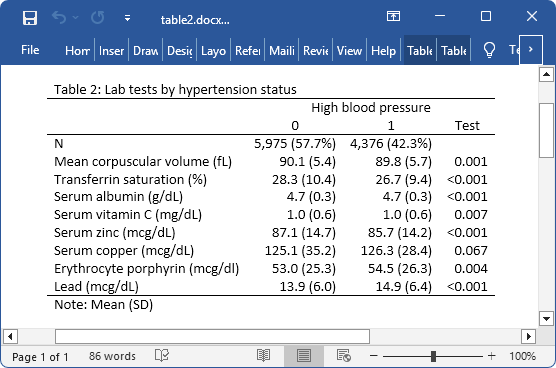
Task: Open the Tell Me lightbulb icon
Action: [489, 50]
